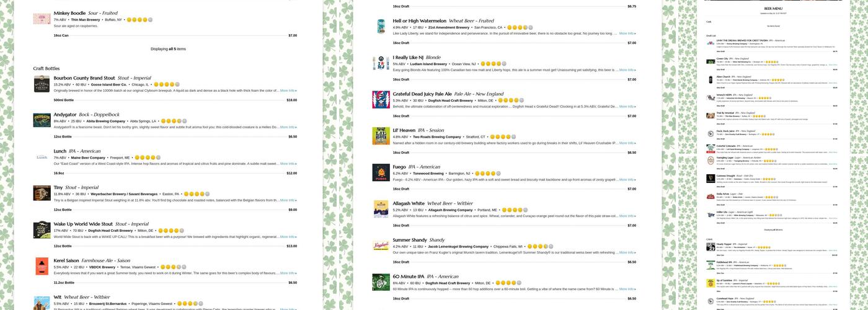868x310 pixels.
Task: Click the Bourbon County Brand Stout logo
Action: pyautogui.click(x=42, y=84)
